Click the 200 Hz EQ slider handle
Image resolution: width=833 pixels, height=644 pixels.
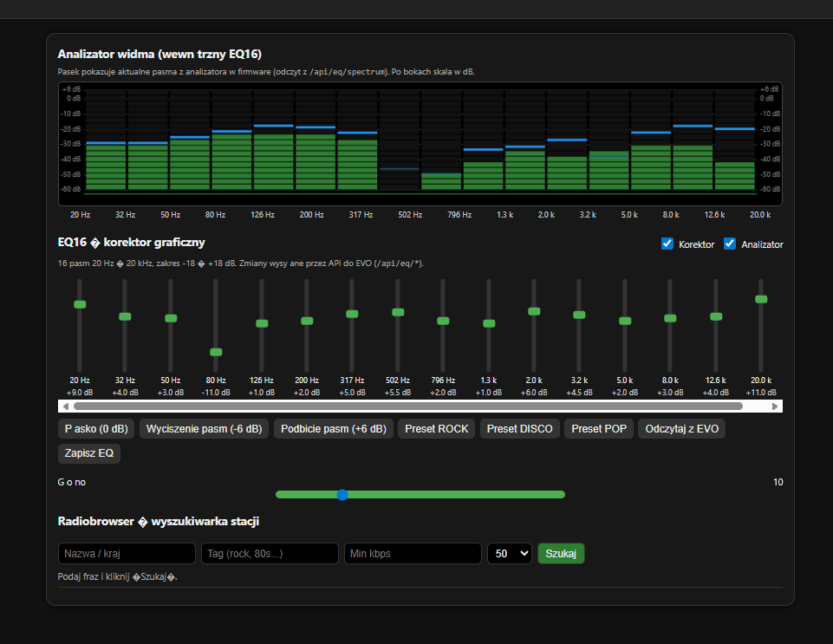(307, 321)
